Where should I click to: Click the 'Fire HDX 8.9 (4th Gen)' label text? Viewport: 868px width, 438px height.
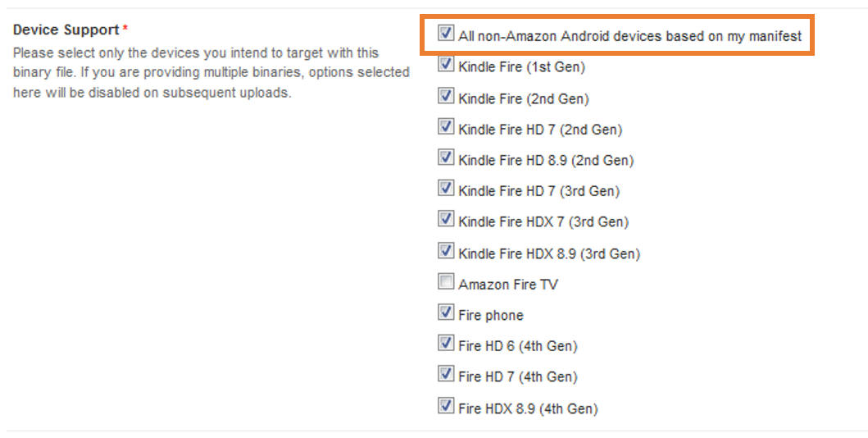(528, 408)
